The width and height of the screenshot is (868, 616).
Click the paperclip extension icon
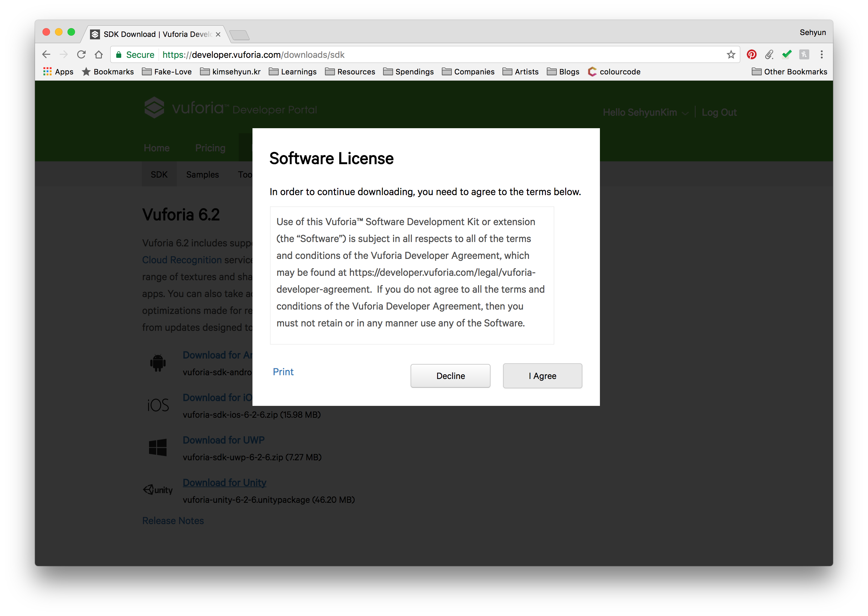[769, 55]
